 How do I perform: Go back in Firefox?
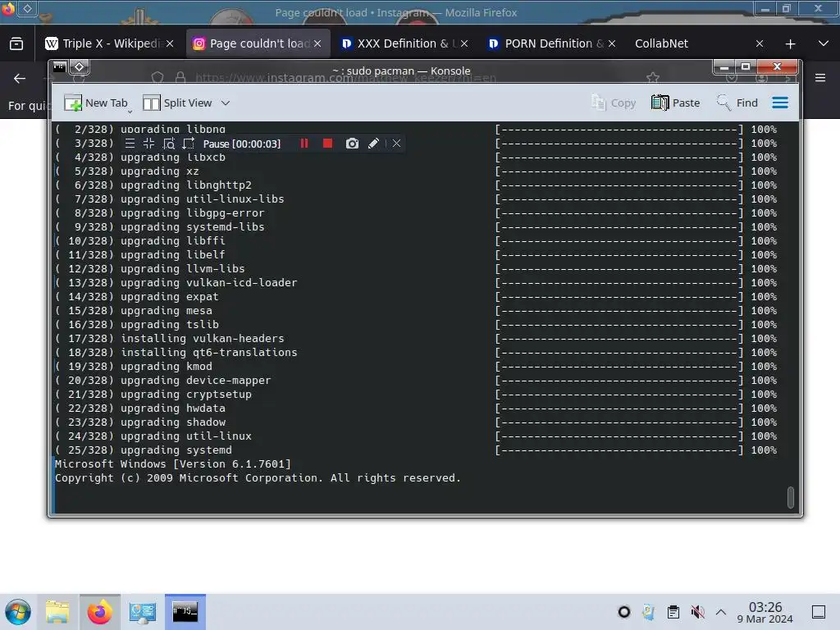pos(20,78)
